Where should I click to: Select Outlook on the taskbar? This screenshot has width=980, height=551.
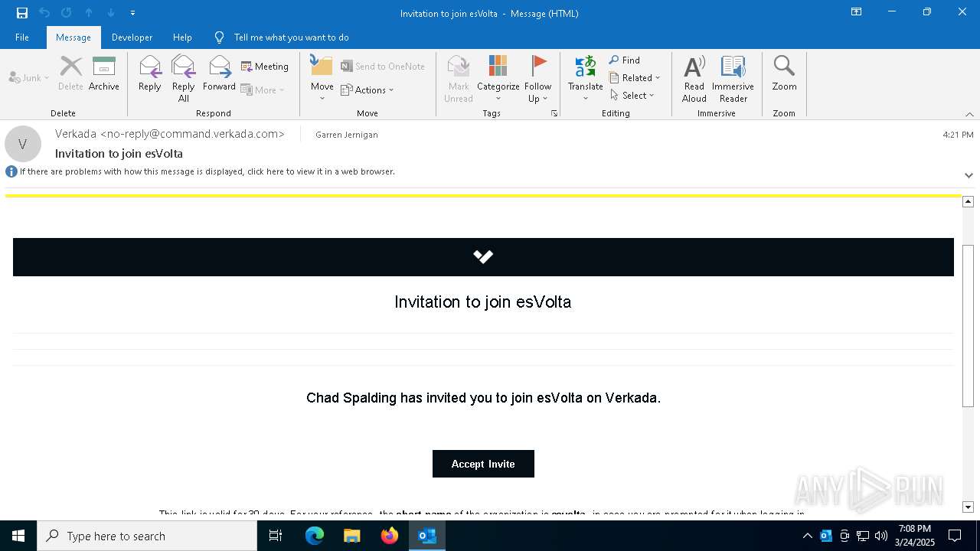[427, 536]
